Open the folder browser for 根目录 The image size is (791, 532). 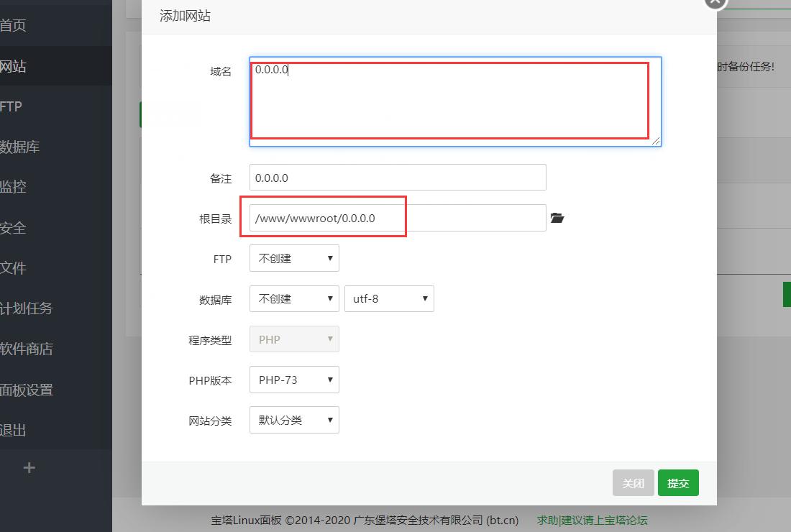point(557,218)
